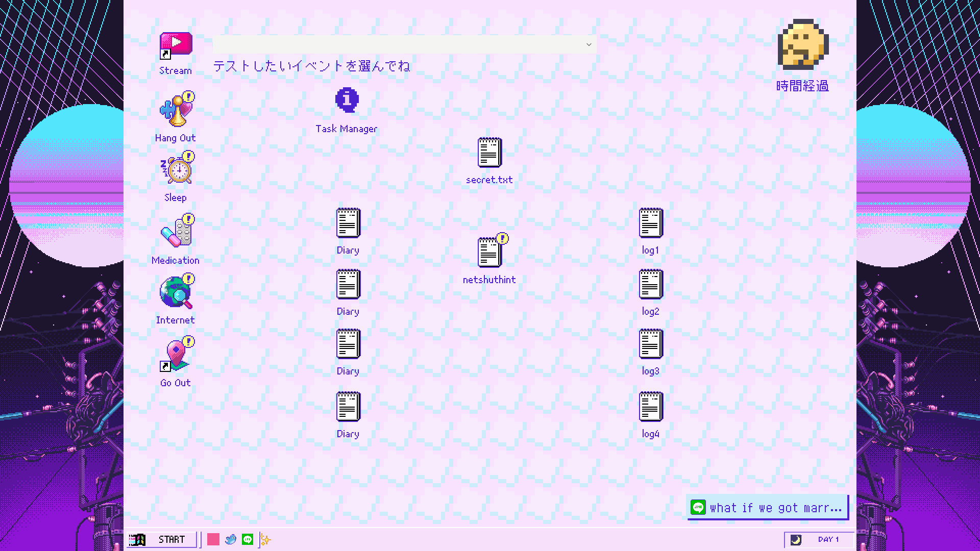The image size is (980, 551).
Task: Click the thinking face 時間経過 icon
Action: (x=803, y=44)
